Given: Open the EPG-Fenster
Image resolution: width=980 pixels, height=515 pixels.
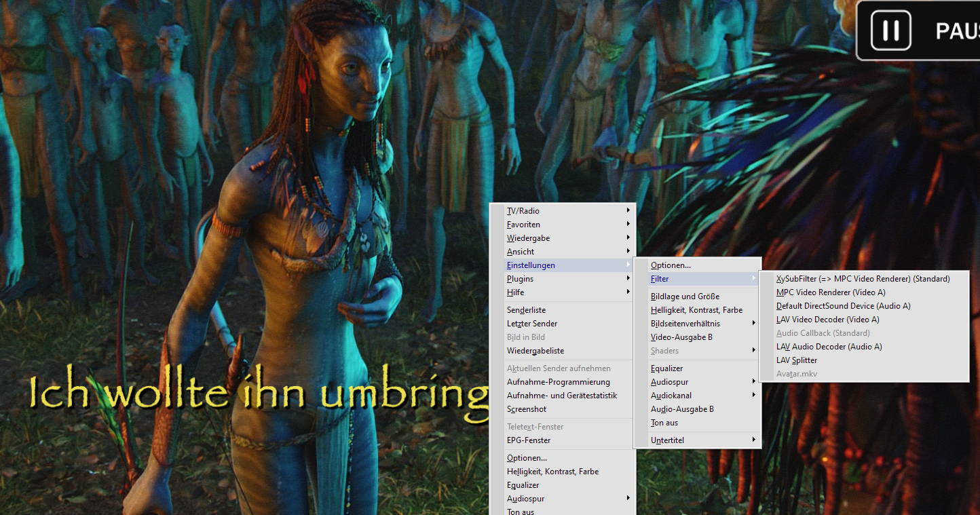Looking at the screenshot, I should 529,440.
